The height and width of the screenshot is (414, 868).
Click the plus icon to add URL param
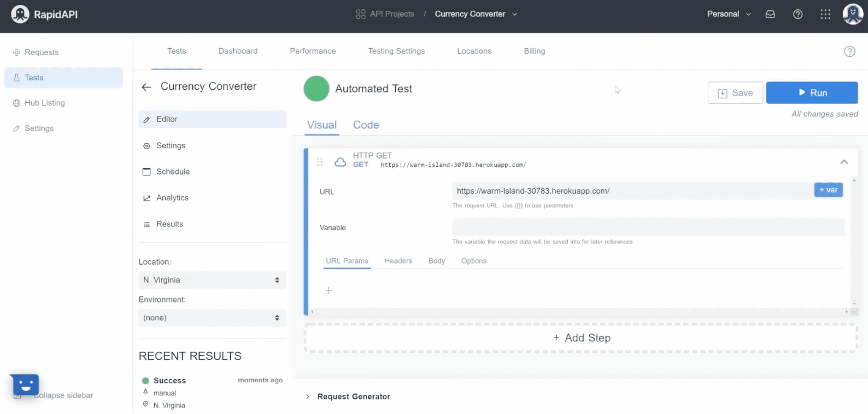329,290
